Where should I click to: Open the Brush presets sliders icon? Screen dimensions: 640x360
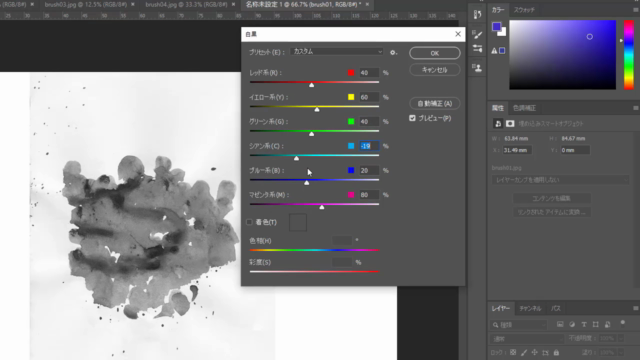pyautogui.click(x=477, y=49)
